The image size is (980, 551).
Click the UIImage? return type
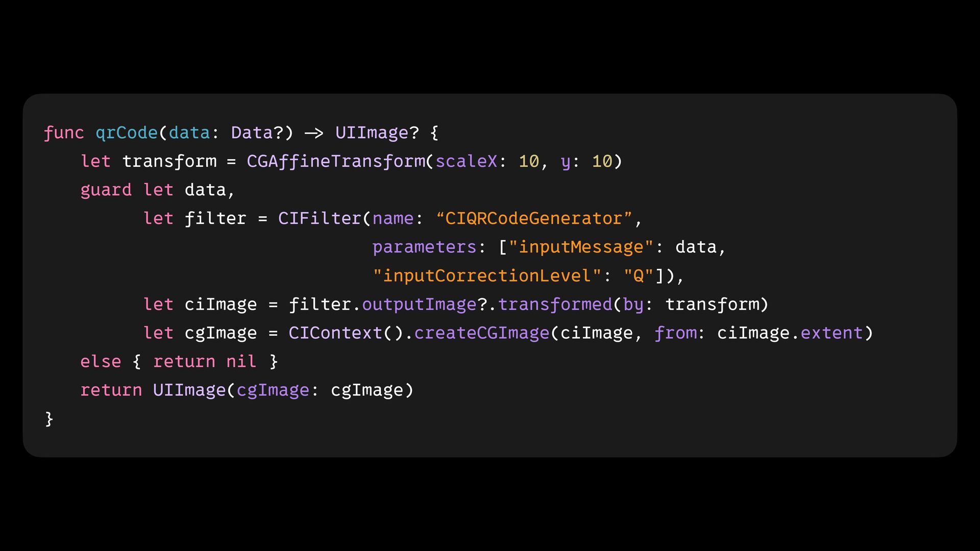click(x=377, y=133)
